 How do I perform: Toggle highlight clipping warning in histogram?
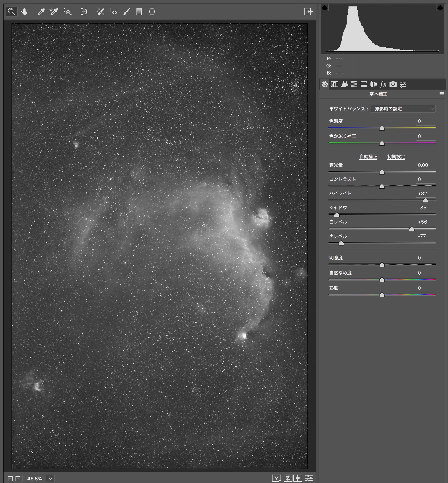440,8
